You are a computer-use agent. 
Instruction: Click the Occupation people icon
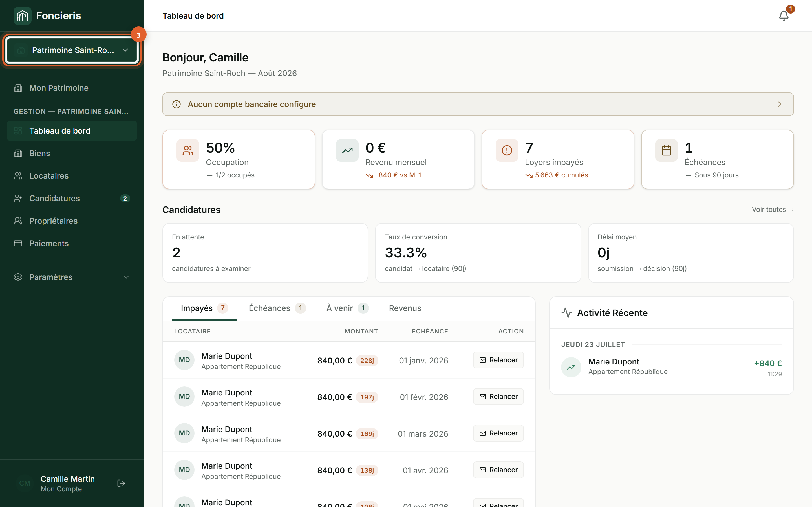point(187,151)
